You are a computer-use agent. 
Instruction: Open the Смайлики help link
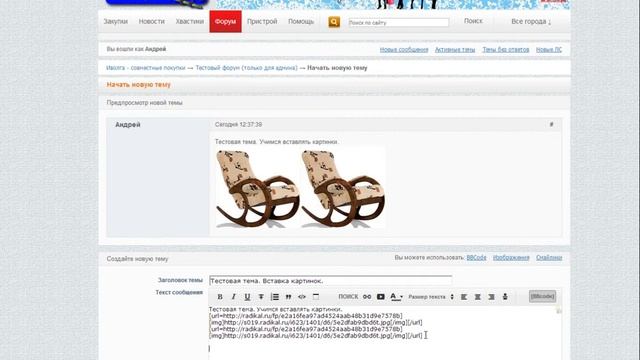pos(549,258)
